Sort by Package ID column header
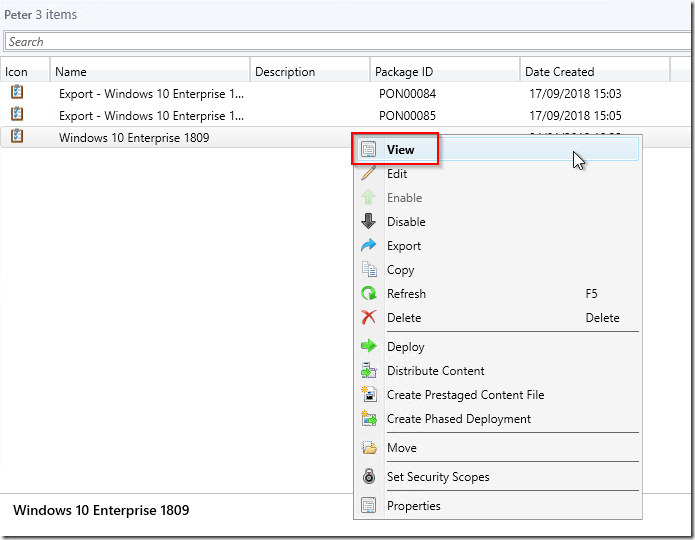695x540 pixels. click(x=444, y=72)
